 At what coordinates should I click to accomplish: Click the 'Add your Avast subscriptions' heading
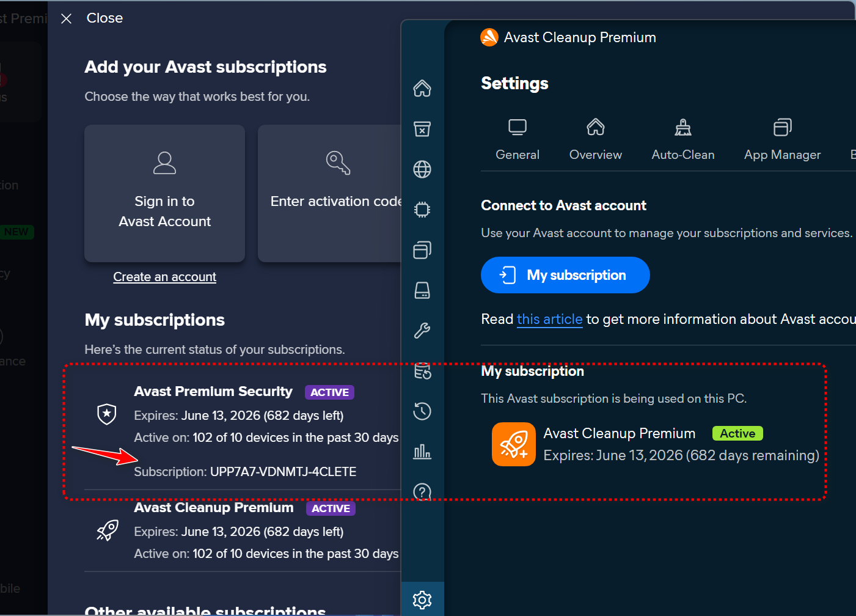205,67
